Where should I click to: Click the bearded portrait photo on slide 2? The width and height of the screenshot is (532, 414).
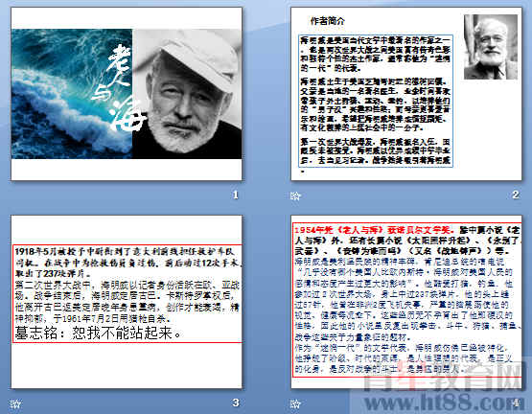tap(491, 47)
